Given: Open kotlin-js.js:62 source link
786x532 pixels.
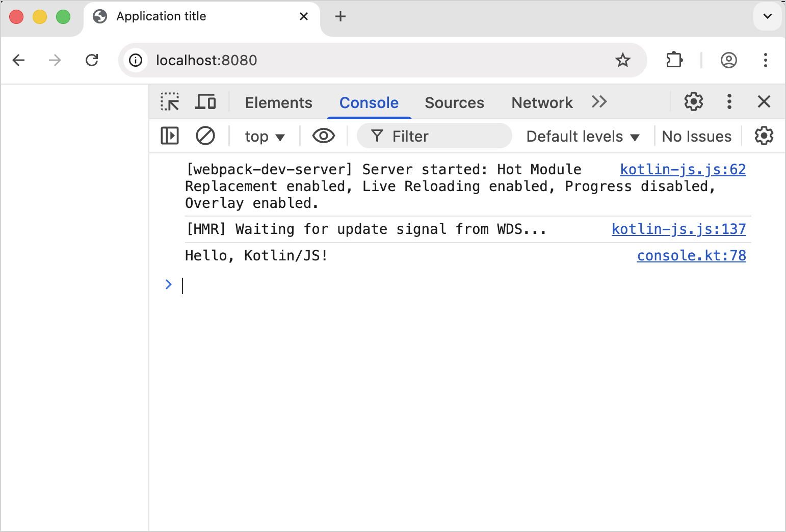Looking at the screenshot, I should coord(683,169).
